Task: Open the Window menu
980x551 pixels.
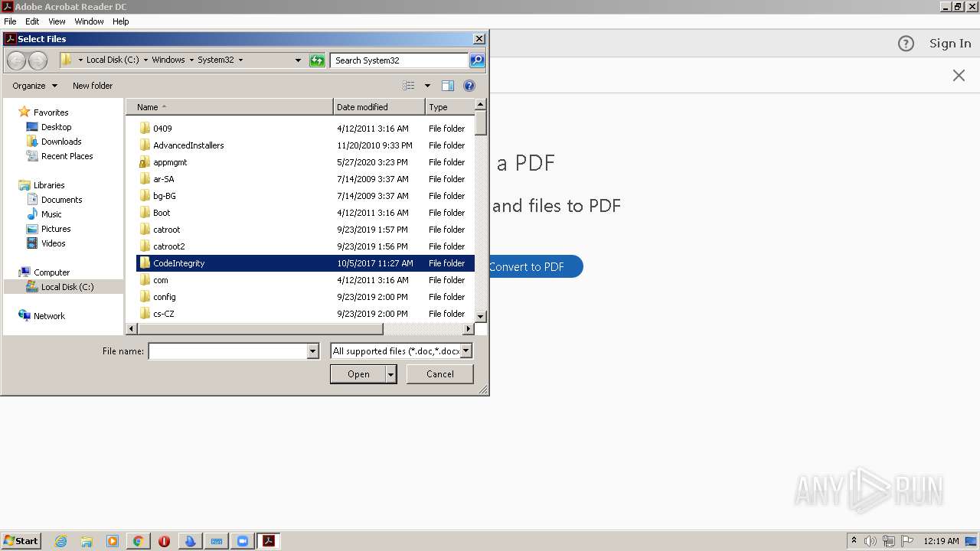Action: (x=89, y=21)
